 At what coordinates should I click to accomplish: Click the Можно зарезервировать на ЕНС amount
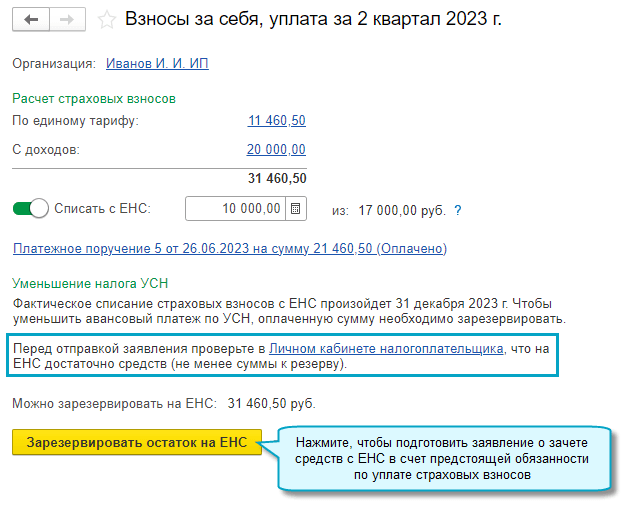point(272,404)
